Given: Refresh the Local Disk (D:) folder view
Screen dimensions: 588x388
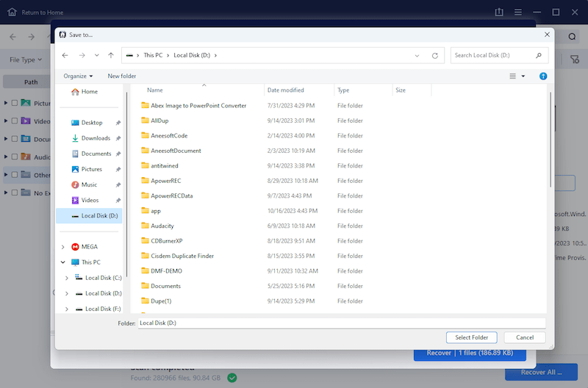Looking at the screenshot, I should click(x=435, y=56).
